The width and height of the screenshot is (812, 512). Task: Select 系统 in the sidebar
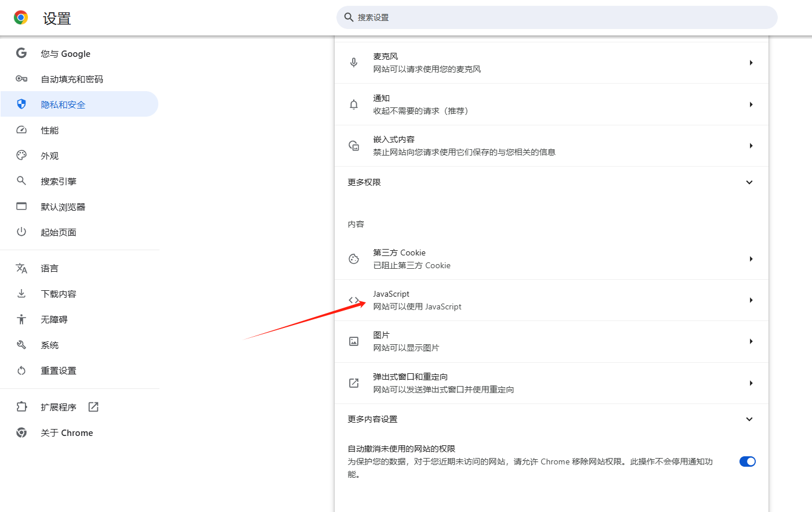79,345
